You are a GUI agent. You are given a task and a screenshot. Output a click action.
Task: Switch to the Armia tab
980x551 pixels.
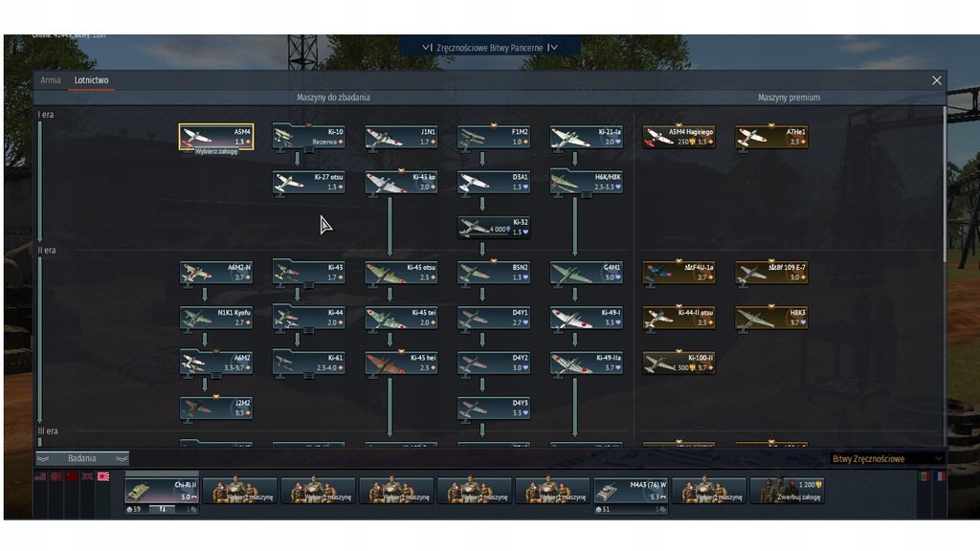click(x=51, y=80)
